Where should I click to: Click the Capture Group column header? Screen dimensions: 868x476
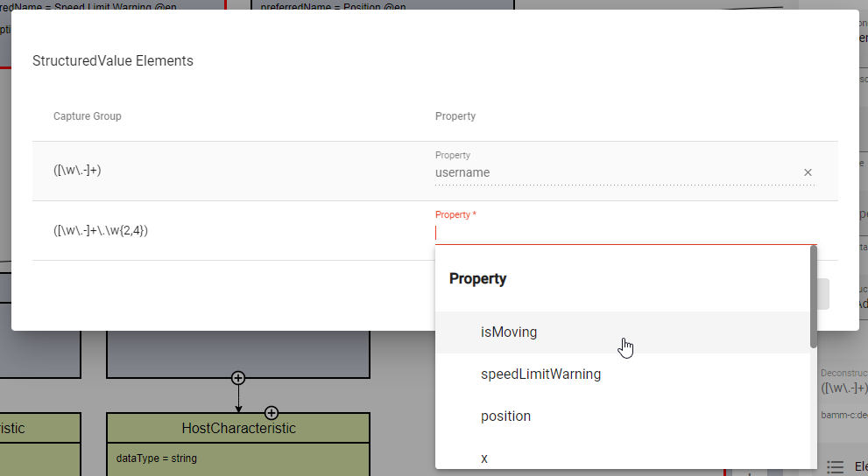88,116
